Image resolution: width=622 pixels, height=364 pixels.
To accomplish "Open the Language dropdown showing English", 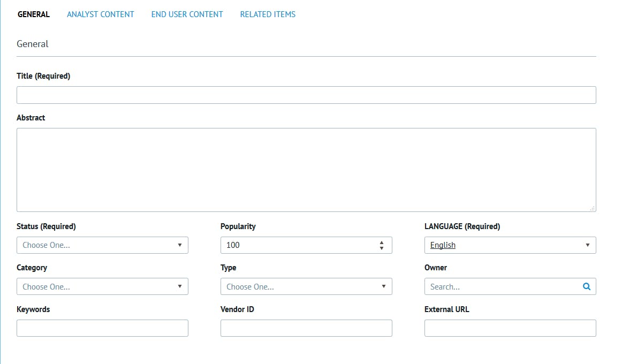I will (510, 245).
